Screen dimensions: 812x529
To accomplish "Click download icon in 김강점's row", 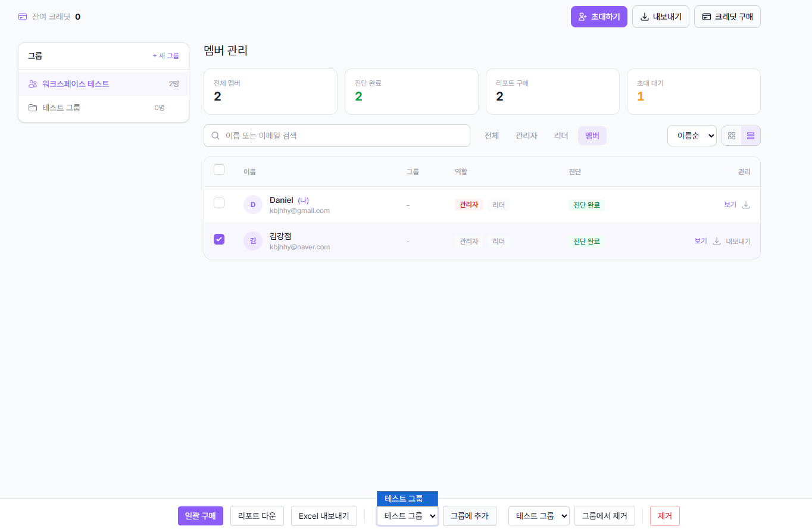I will (717, 241).
